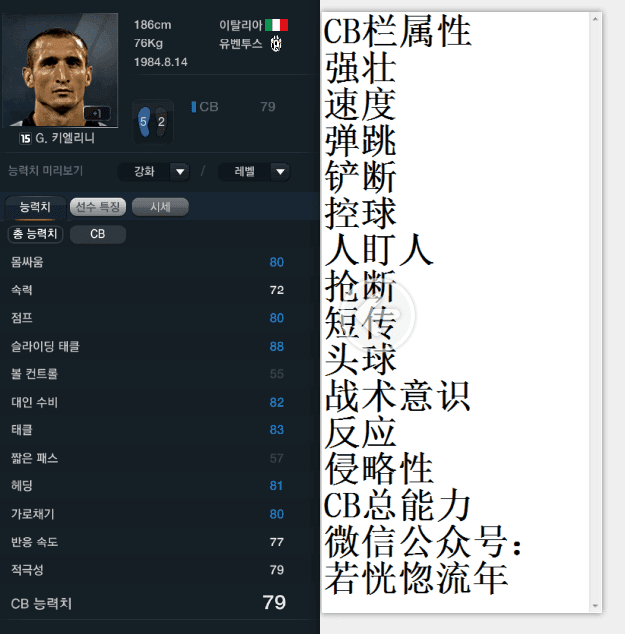Toggle the CB position filter
This screenshot has height=634, width=625.
click(x=97, y=234)
